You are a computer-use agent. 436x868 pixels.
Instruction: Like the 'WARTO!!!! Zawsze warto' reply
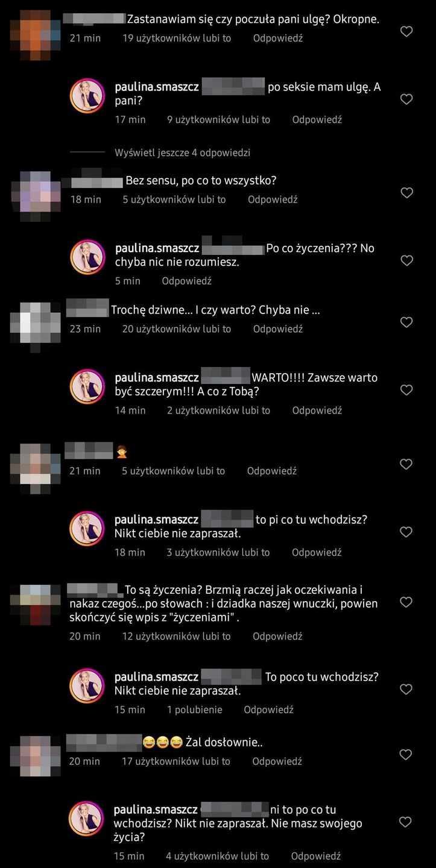coord(406,390)
